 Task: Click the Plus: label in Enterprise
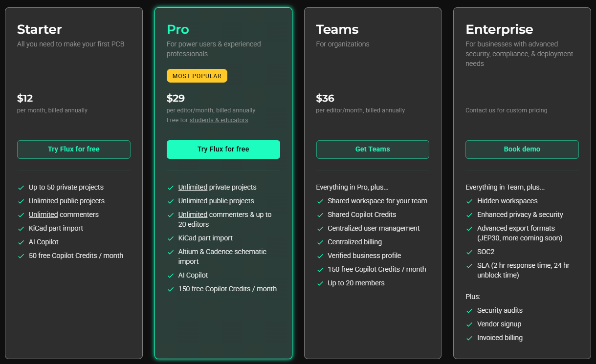[x=473, y=297]
